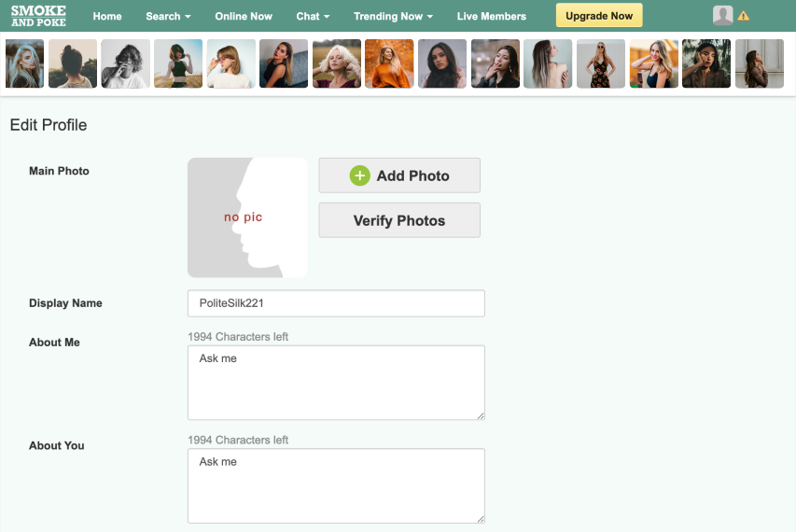The image size is (796, 532).
Task: Click the Upgrade Now button
Action: (x=599, y=16)
